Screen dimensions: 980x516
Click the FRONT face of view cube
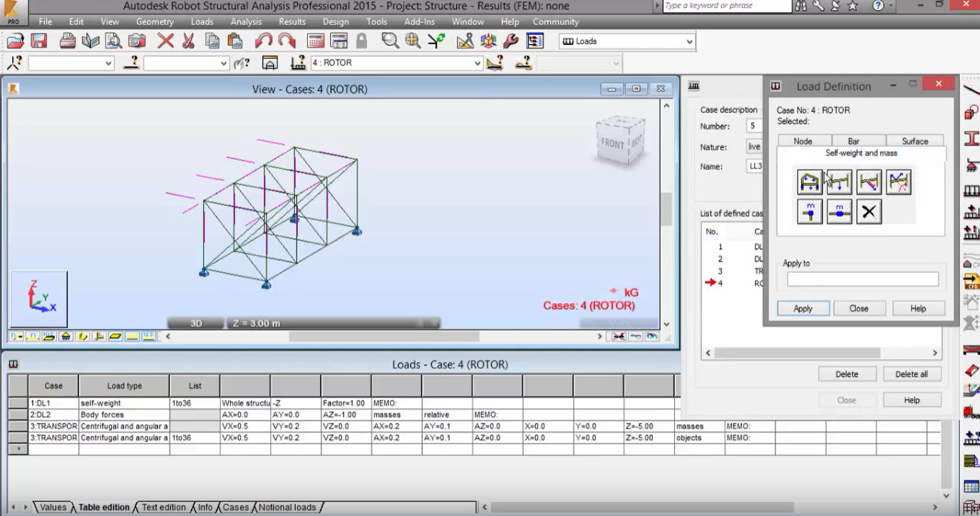tap(612, 143)
